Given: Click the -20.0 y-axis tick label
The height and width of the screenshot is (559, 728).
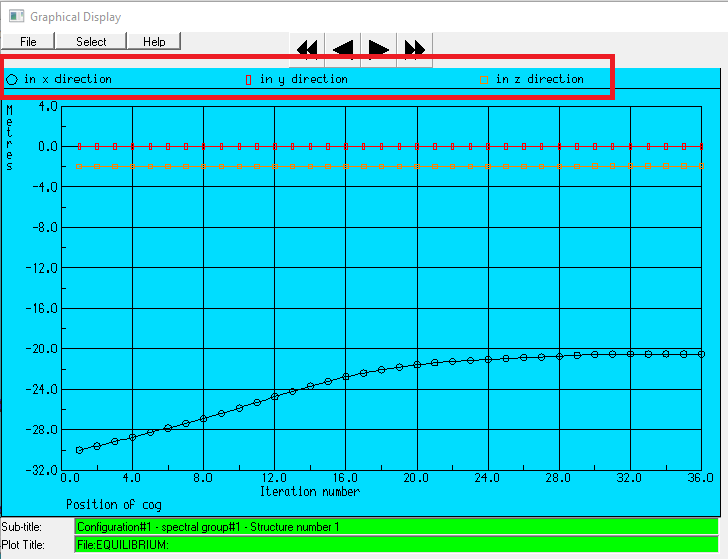Looking at the screenshot, I should 42,349.
